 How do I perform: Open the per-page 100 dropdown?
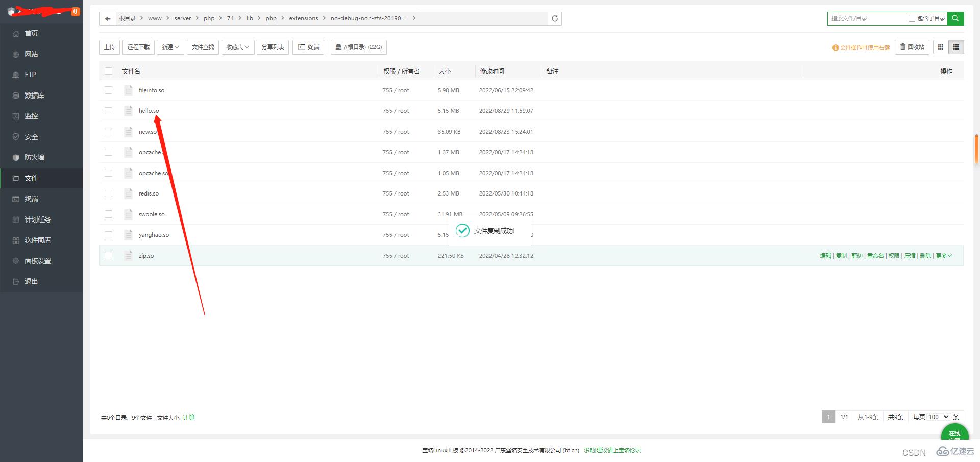click(938, 417)
